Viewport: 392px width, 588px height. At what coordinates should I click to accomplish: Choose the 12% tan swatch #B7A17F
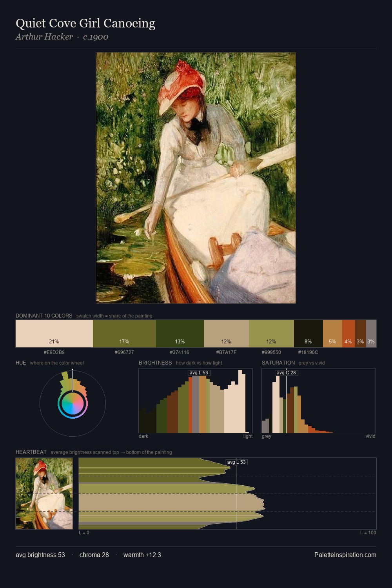pos(226,334)
